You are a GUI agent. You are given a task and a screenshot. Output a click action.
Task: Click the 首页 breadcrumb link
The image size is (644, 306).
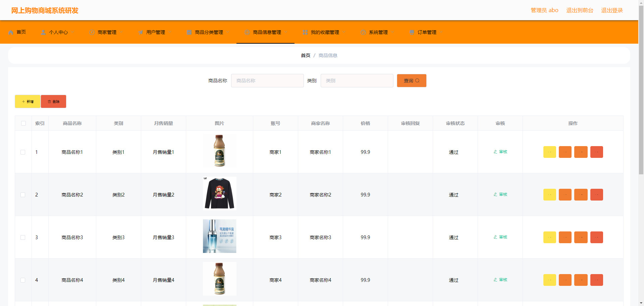tap(306, 55)
